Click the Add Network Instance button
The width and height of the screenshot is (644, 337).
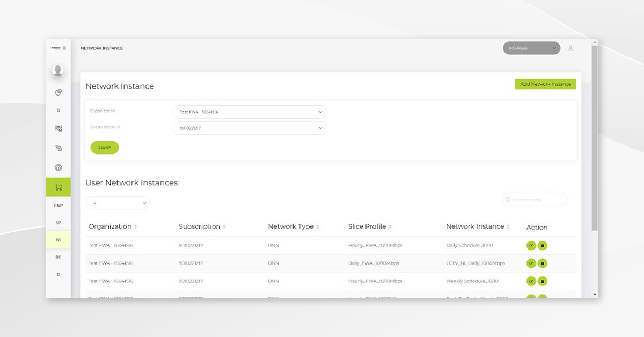point(545,84)
